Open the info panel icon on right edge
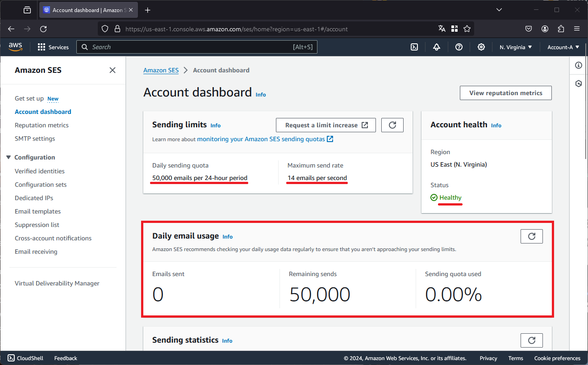This screenshot has width=588, height=365. click(x=579, y=65)
